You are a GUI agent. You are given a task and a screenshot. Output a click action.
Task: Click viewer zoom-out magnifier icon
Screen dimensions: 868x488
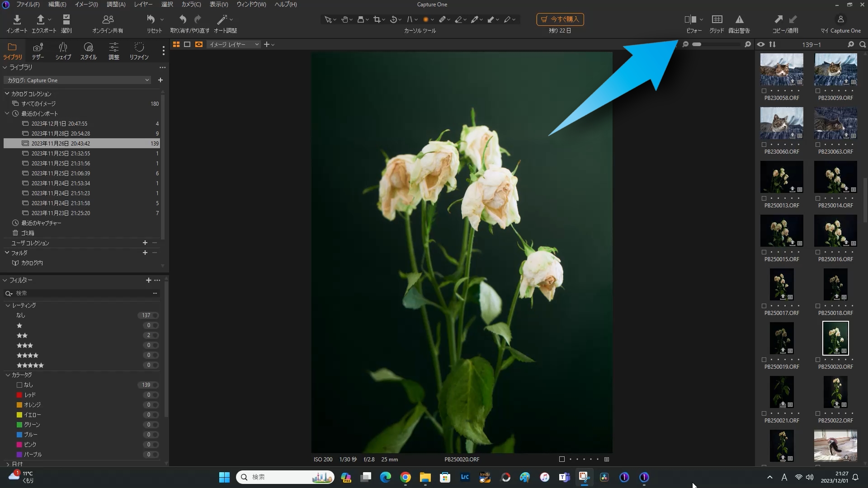(685, 44)
